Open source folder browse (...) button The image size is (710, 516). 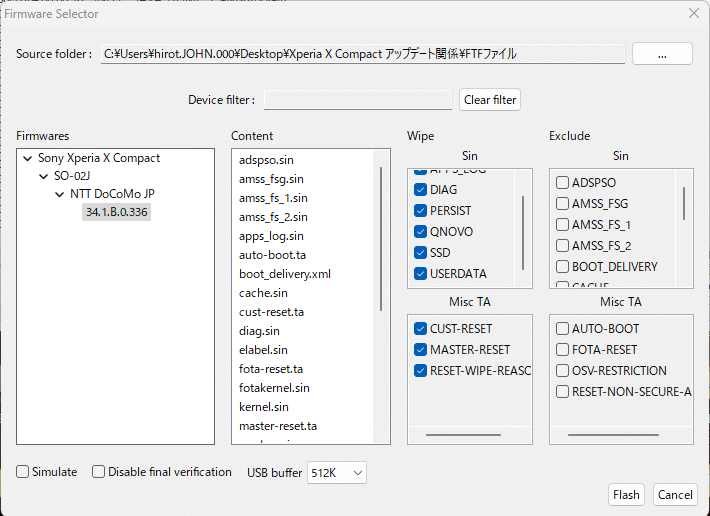coord(662,54)
